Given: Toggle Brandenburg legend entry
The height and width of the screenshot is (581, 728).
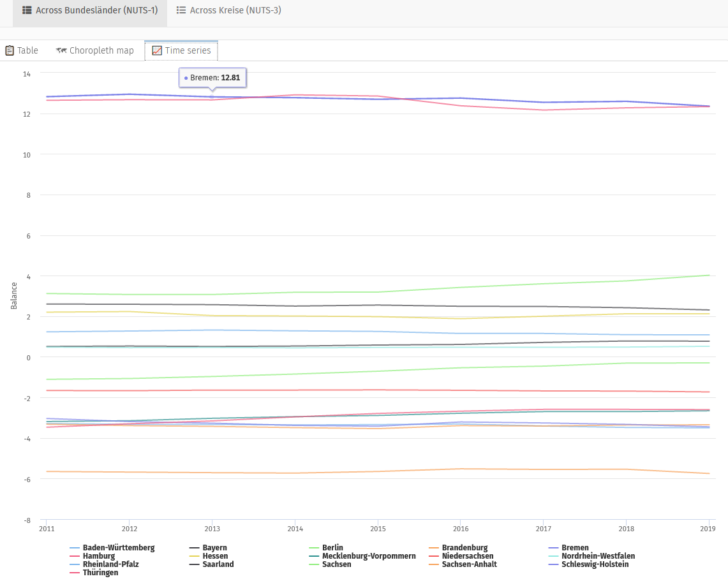Looking at the screenshot, I should pos(458,548).
